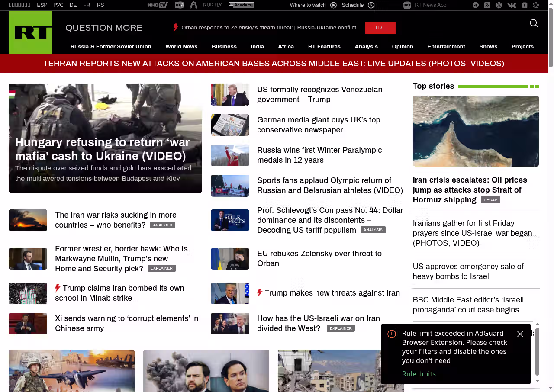Open the Opinion section
This screenshot has width=554, height=392.
tap(403, 47)
